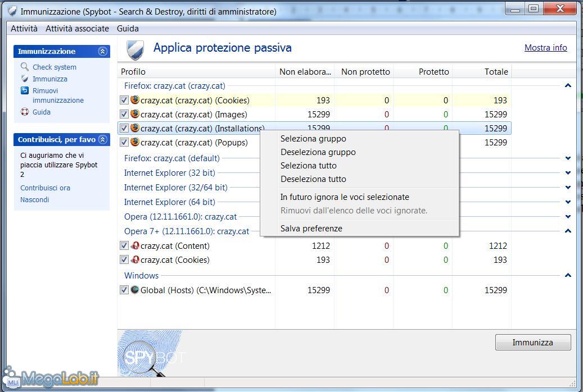
Task: Expand the Firefox crazy.cat (default) group
Action: pos(568,158)
